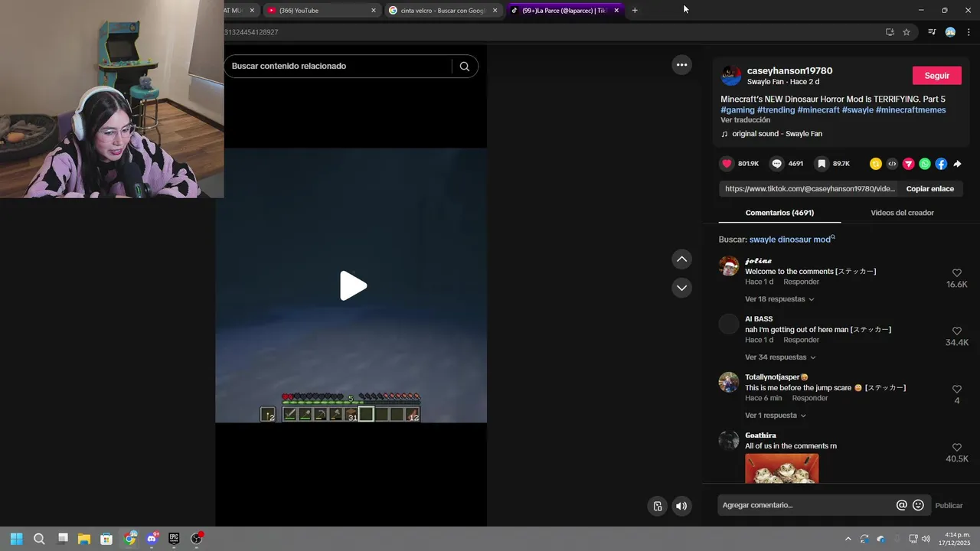Get embed code with the </> icon
Viewport: 980px width, 551px height.
pyautogui.click(x=892, y=164)
